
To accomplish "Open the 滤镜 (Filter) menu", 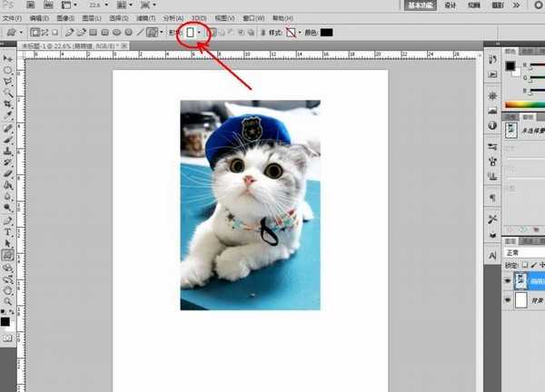I will (x=145, y=18).
